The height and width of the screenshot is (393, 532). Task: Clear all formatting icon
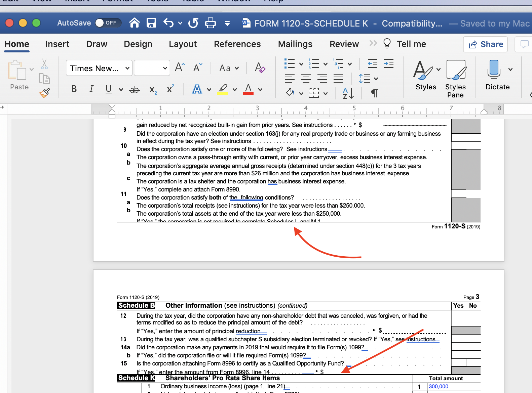tap(260, 68)
